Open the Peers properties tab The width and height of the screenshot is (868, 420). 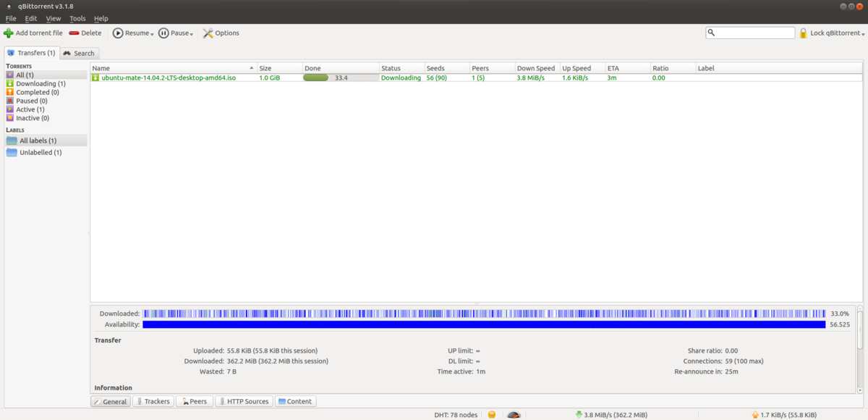pos(195,401)
